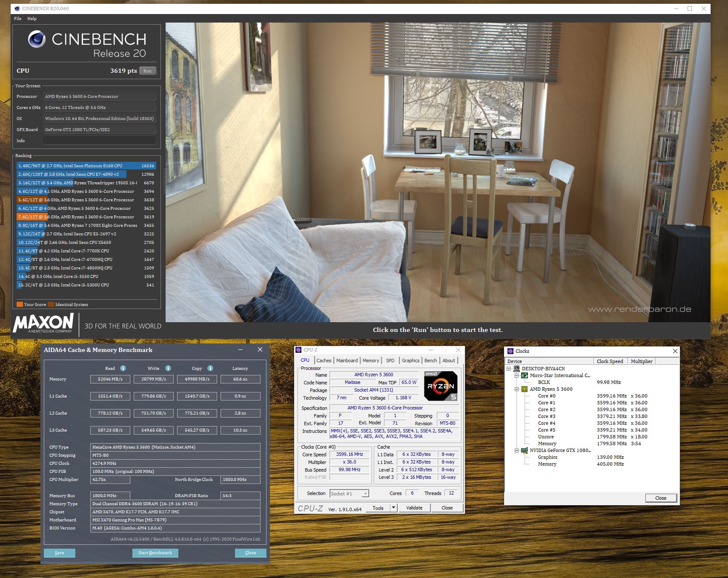Maximize the Cinebench window

[x=690, y=9]
